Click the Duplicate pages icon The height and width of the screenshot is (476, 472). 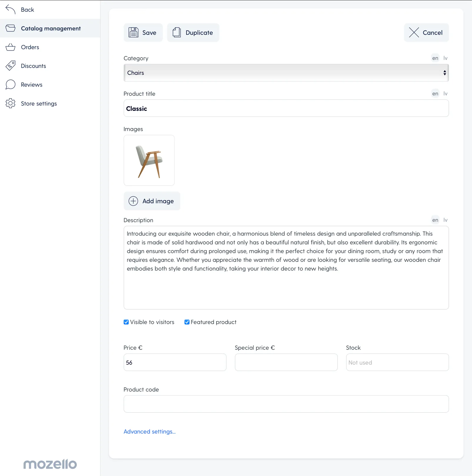click(x=177, y=32)
